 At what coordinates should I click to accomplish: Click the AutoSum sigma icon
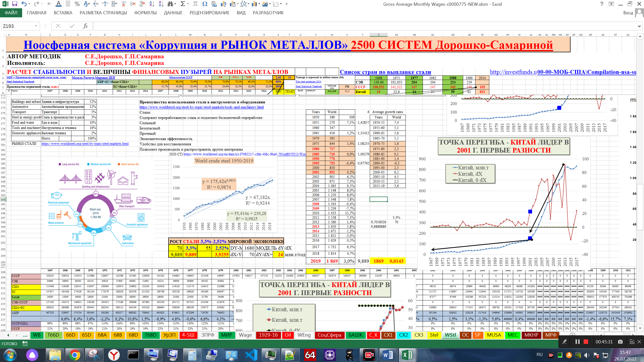183,4
